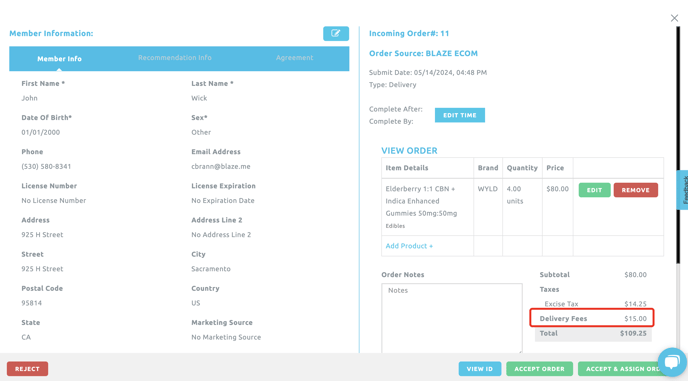The height and width of the screenshot is (381, 688).
Task: Focus the Order Notes text area
Action: (452, 318)
